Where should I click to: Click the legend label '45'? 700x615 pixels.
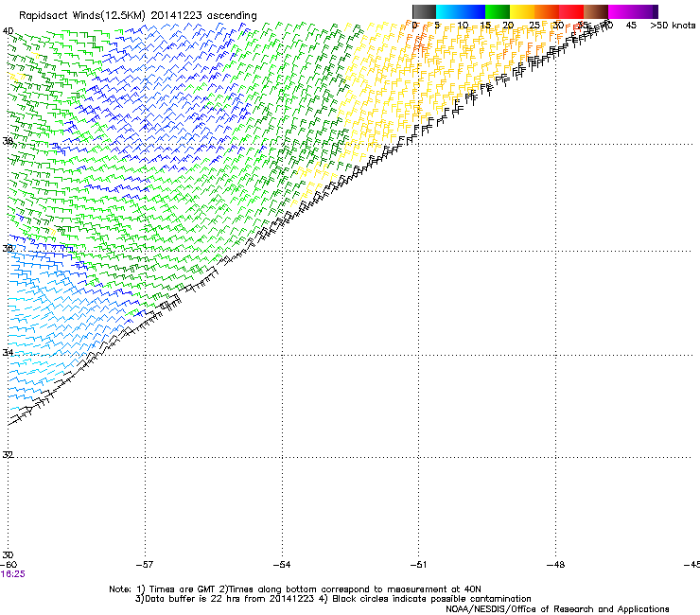click(631, 26)
